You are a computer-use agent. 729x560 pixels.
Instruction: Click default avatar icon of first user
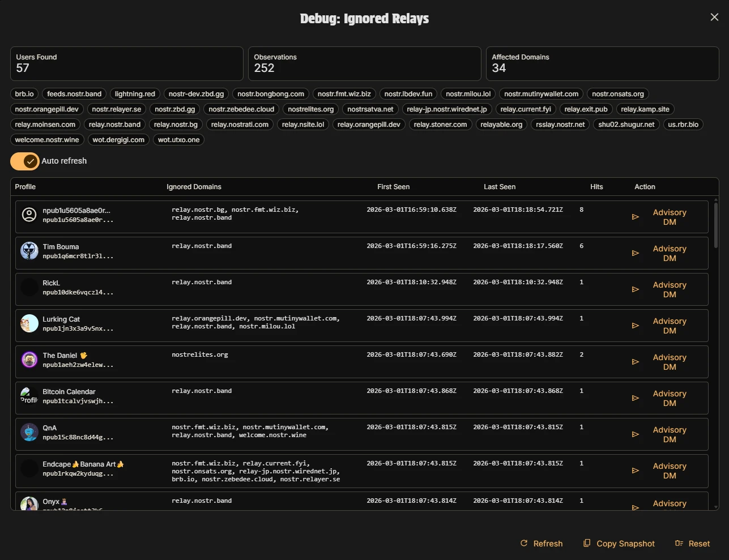point(29,215)
